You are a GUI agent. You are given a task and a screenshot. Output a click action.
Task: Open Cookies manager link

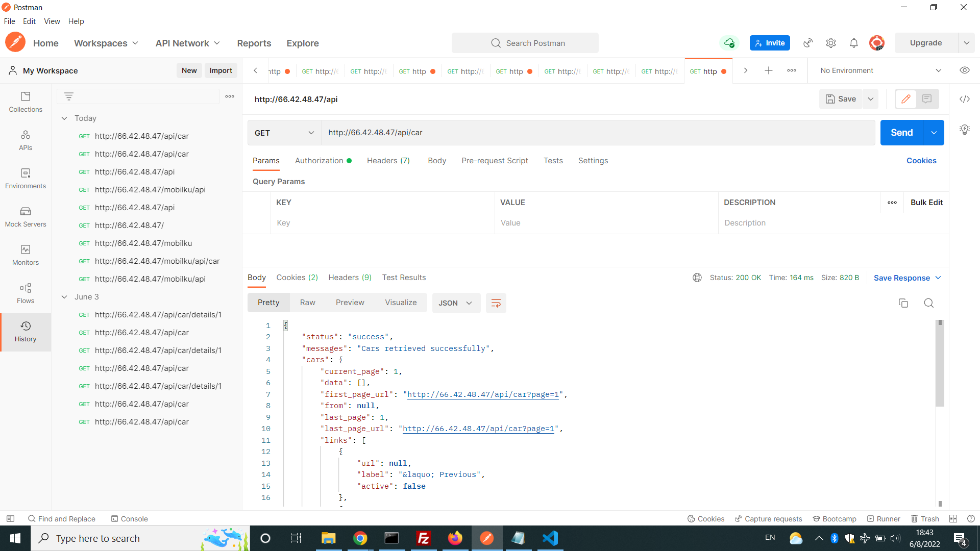[921, 160]
